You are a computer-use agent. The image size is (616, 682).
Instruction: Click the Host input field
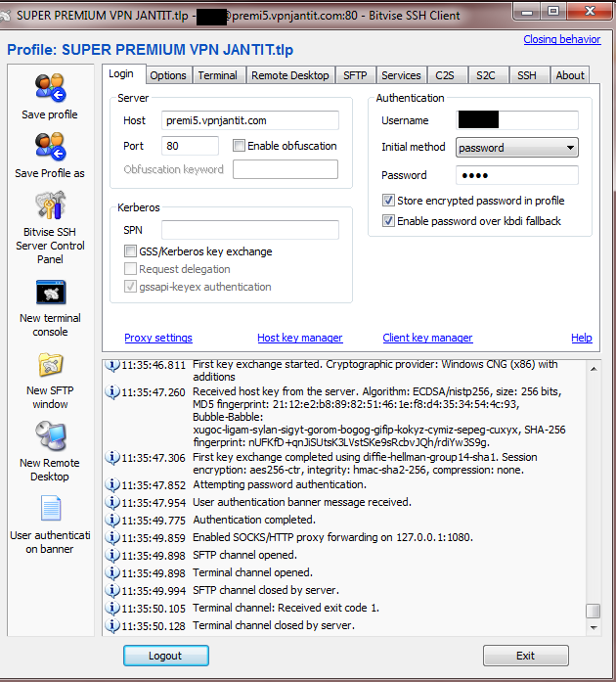[x=250, y=120]
